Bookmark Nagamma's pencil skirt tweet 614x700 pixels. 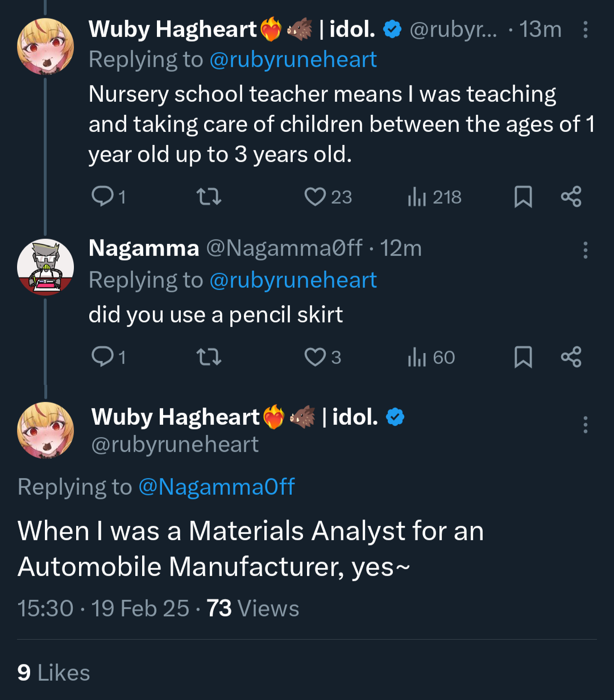(523, 357)
